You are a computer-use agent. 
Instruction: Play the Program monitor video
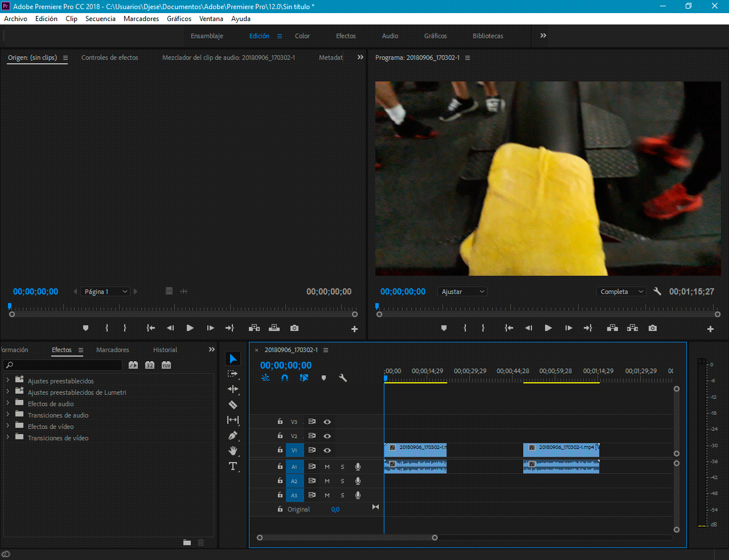pyautogui.click(x=548, y=328)
